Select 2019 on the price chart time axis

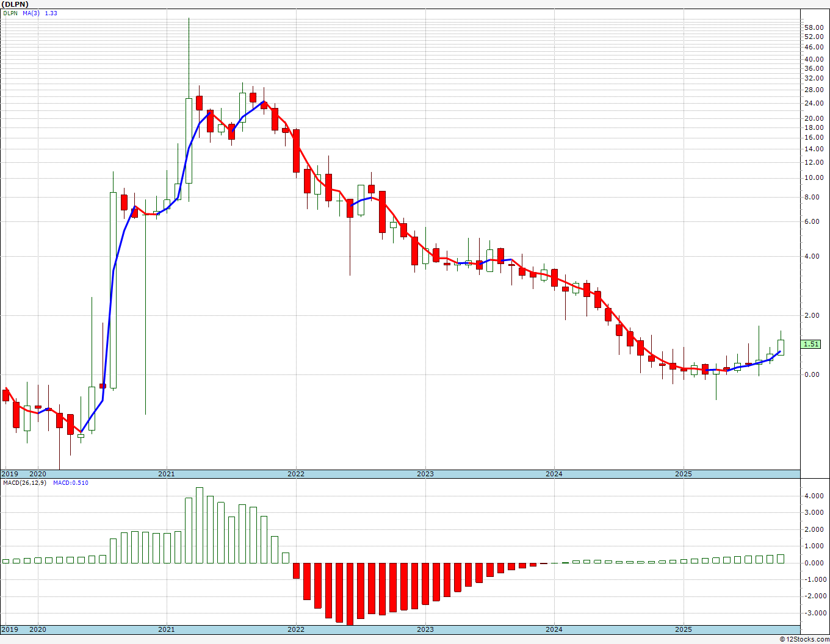pos(9,474)
